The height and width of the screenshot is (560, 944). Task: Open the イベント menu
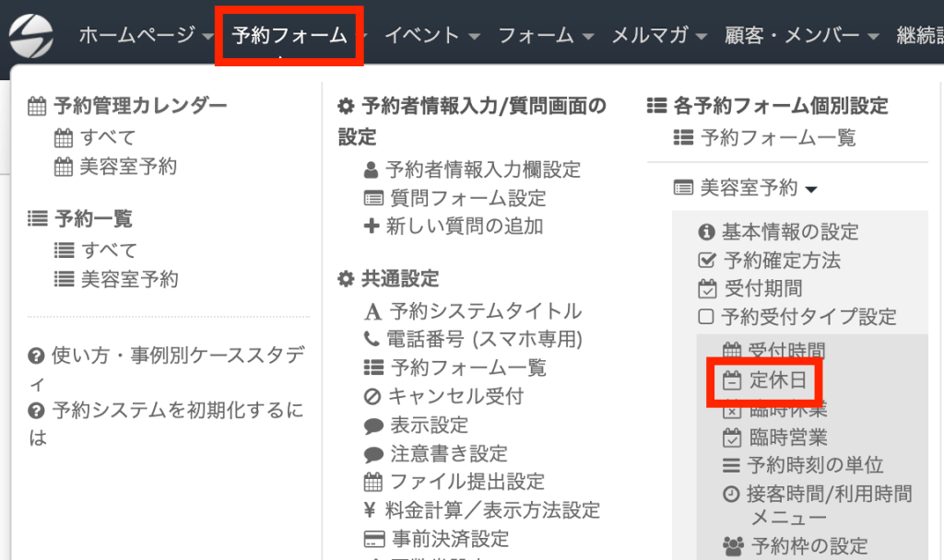coord(432,36)
